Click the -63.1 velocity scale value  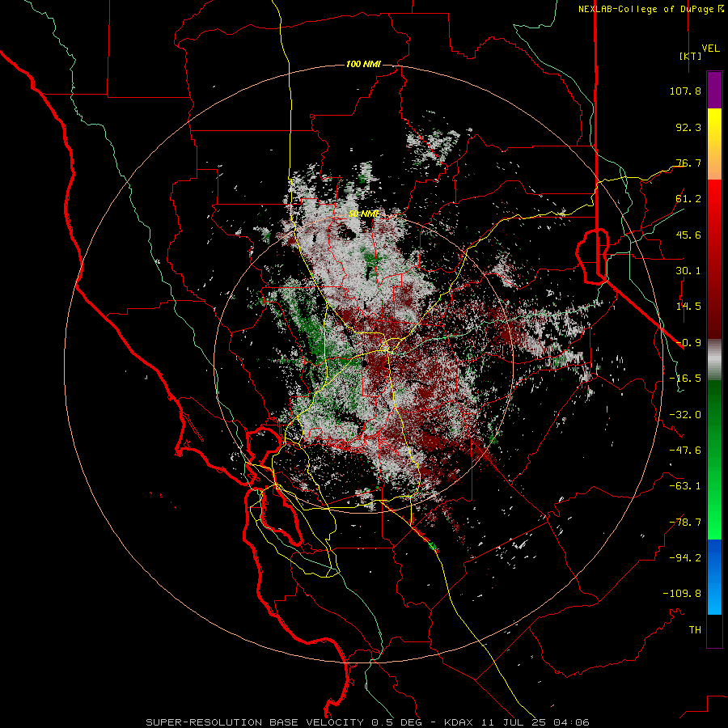click(x=685, y=486)
